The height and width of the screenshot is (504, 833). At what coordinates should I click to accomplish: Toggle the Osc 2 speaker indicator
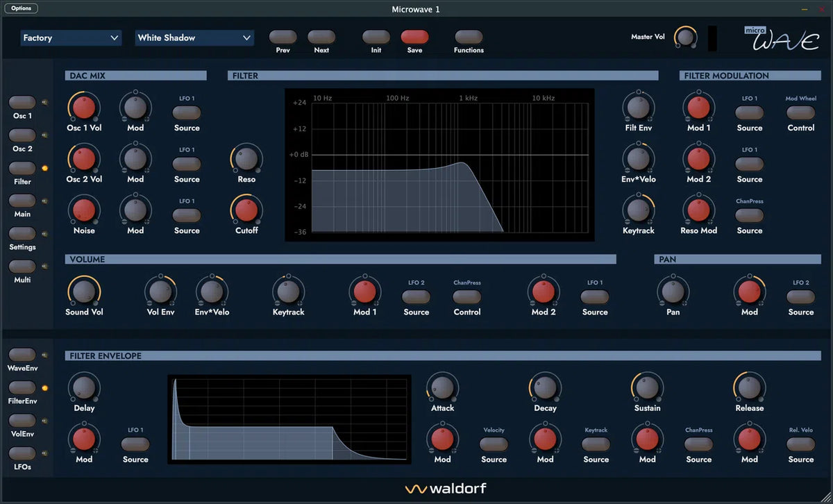(x=45, y=135)
